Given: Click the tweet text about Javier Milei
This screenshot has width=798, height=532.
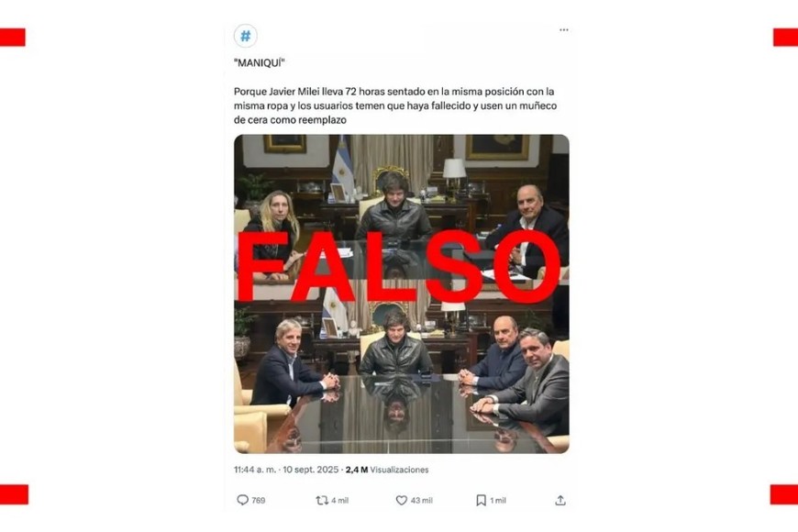Looking at the screenshot, I should [x=395, y=105].
